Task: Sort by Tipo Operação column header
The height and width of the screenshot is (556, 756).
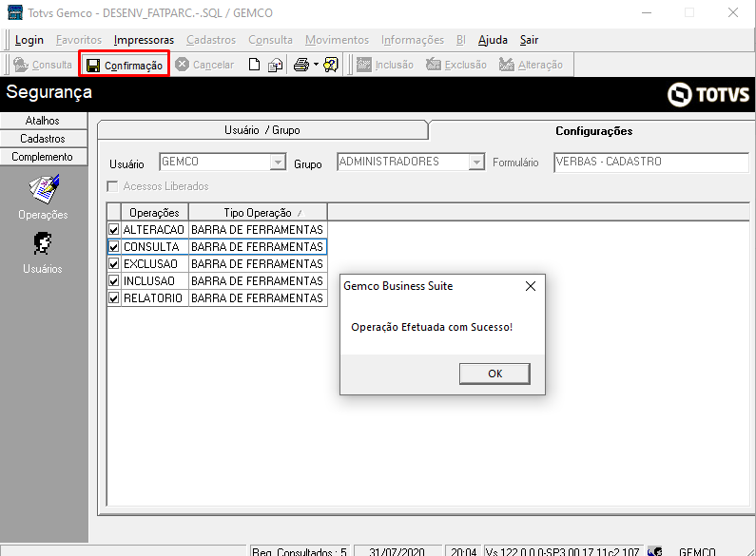Action: click(x=258, y=213)
